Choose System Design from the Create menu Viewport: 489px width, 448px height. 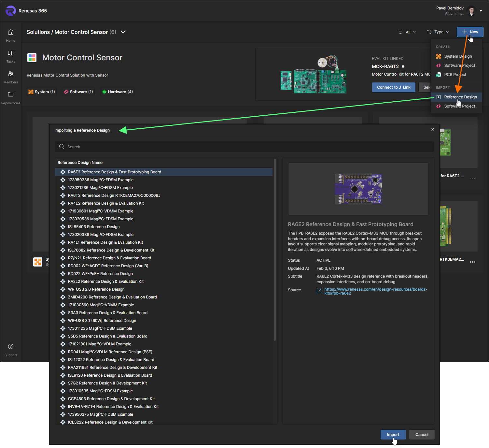458,56
